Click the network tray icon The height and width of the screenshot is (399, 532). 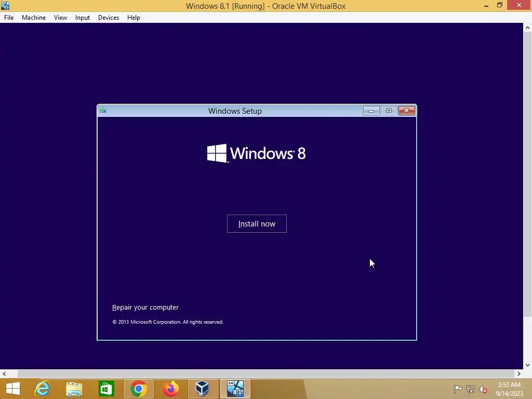click(471, 389)
